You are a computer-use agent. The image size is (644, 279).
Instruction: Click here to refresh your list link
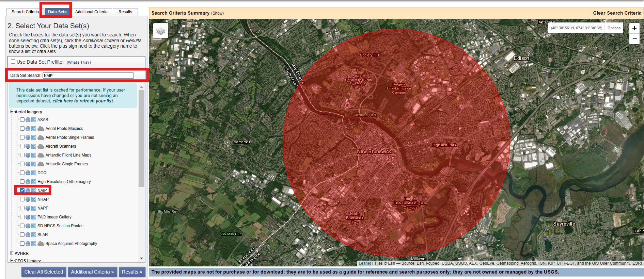pos(83,101)
